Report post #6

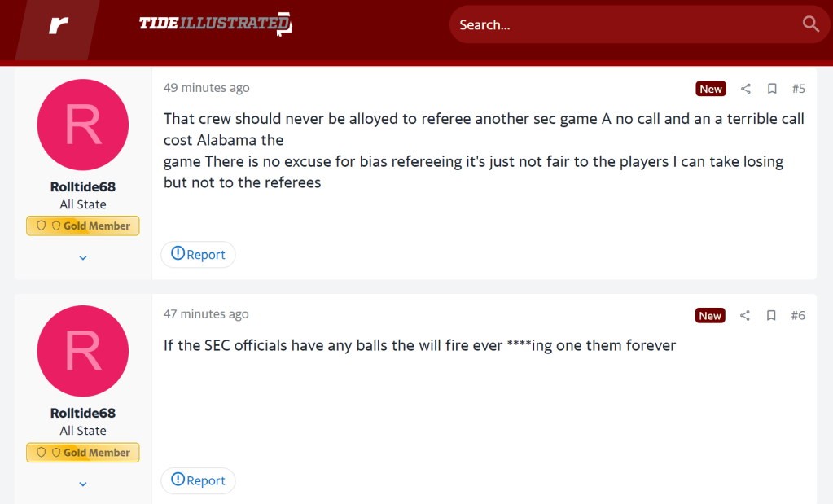point(198,480)
